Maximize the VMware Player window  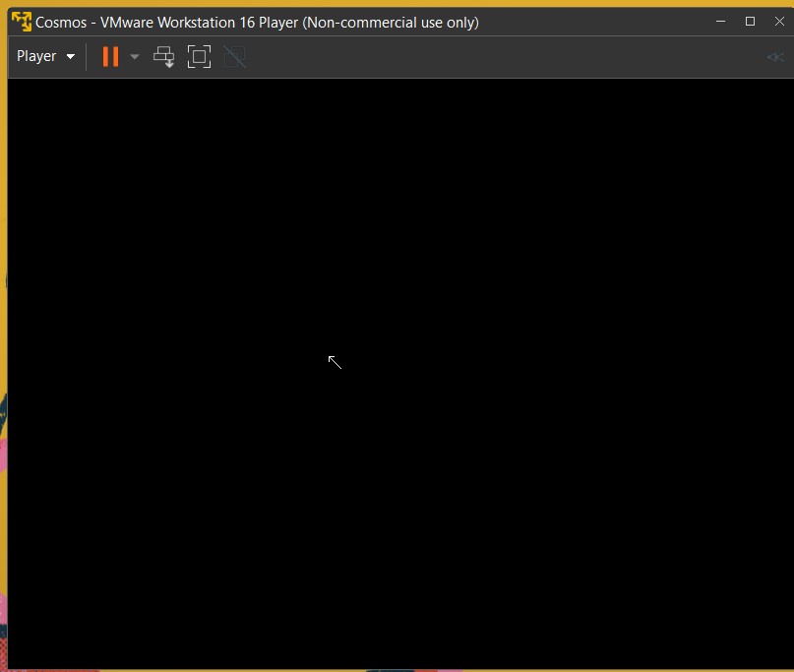[750, 21]
